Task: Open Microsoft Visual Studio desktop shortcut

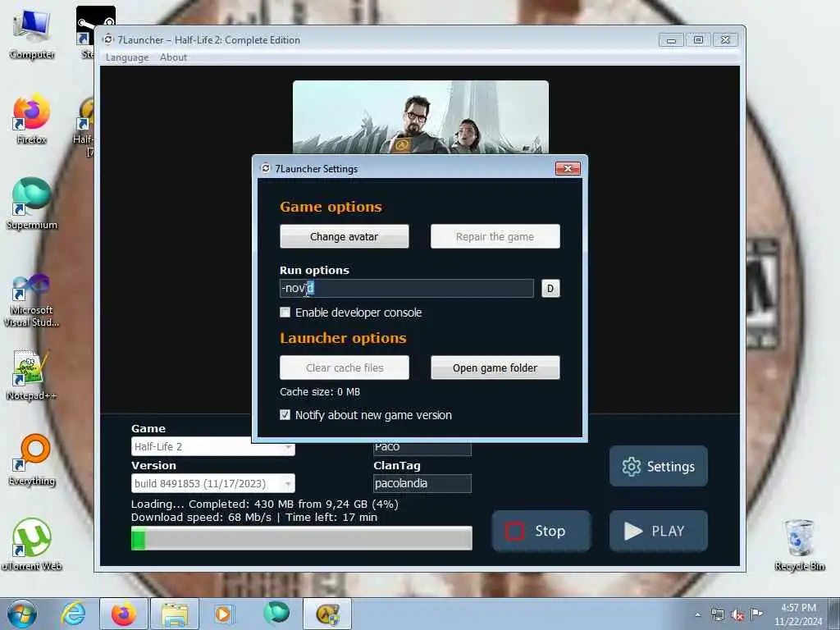Action: [32, 301]
